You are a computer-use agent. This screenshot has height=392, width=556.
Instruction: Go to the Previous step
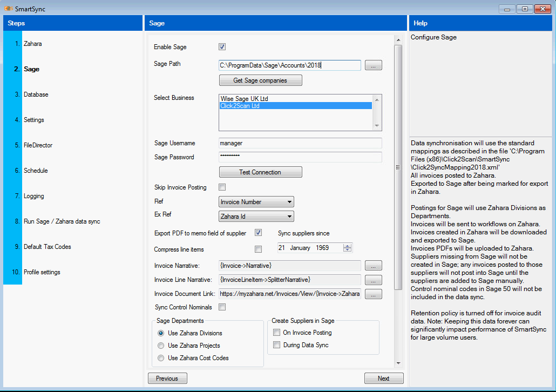click(x=167, y=379)
